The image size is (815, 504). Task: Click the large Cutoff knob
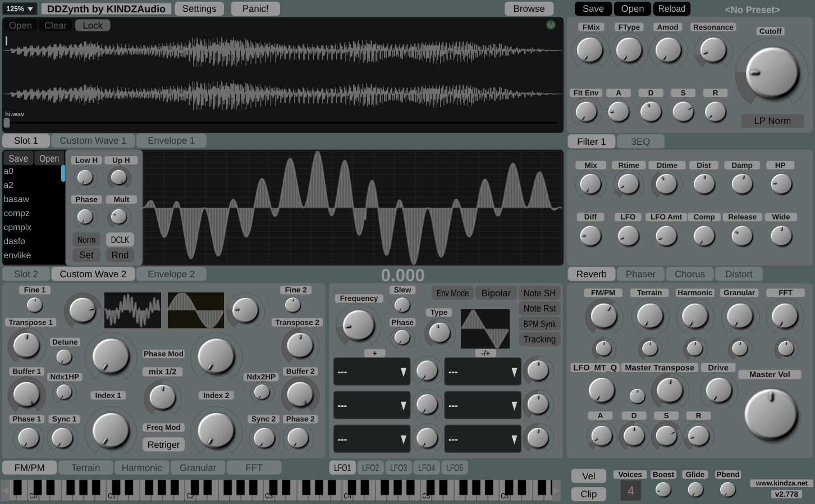[772, 73]
